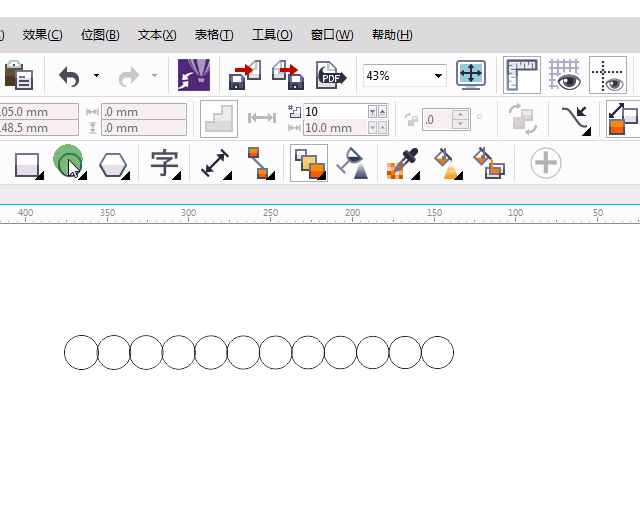The image size is (640, 514).
Task: Open the 效果(C) menu
Action: 42,35
